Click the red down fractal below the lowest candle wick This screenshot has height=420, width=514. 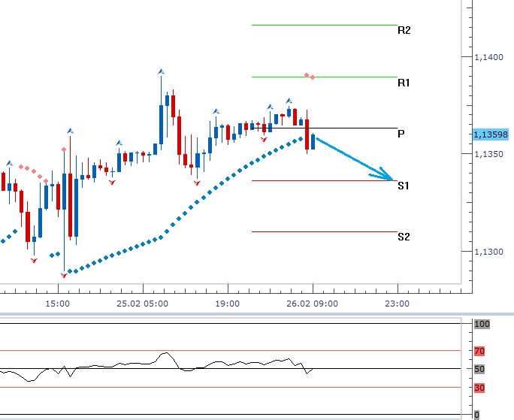[64, 276]
